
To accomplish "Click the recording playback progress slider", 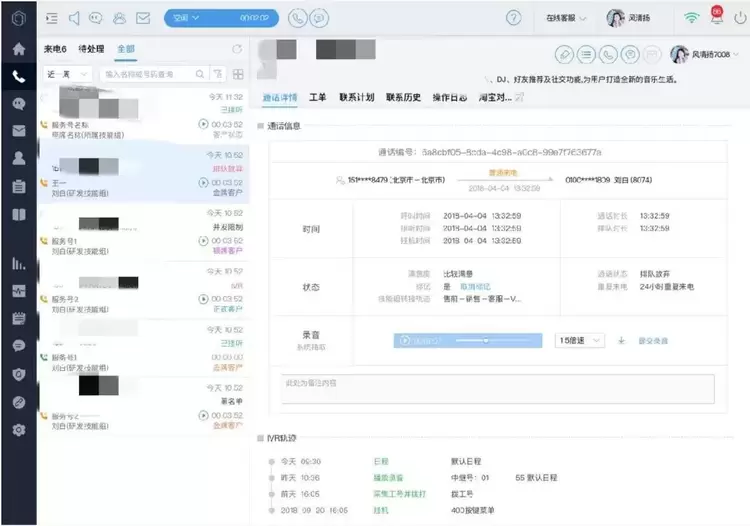I will tap(485, 341).
